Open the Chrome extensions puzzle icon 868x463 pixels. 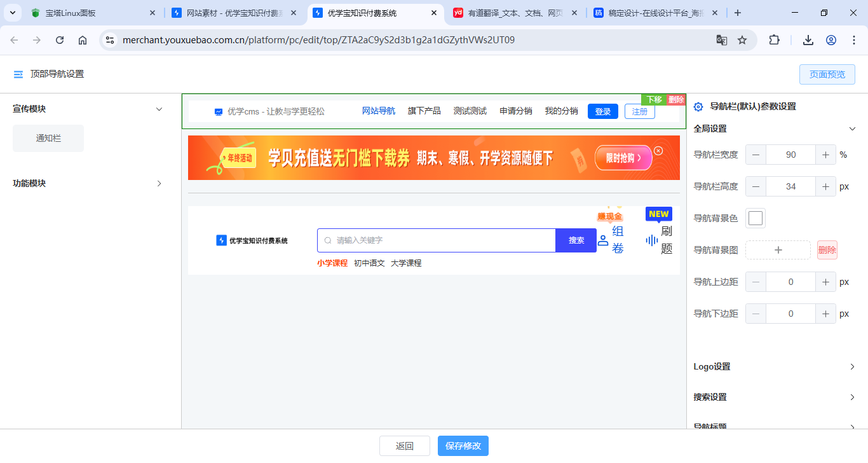tap(774, 40)
